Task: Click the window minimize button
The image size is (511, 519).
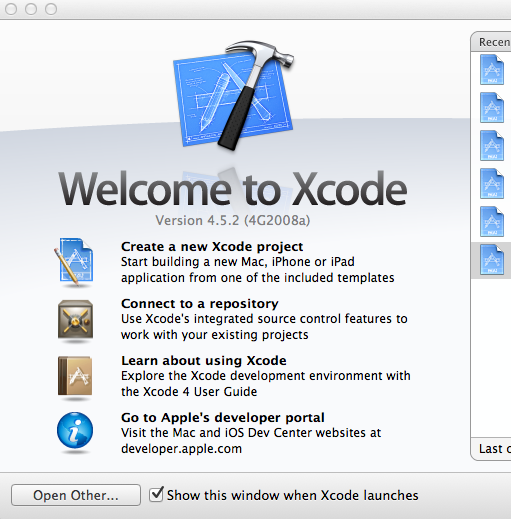Action: 31,9
